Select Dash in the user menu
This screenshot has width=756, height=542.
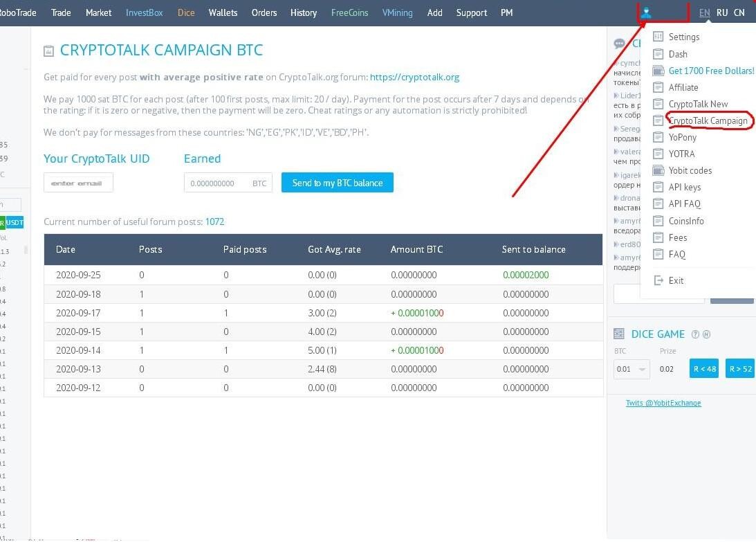click(x=678, y=54)
